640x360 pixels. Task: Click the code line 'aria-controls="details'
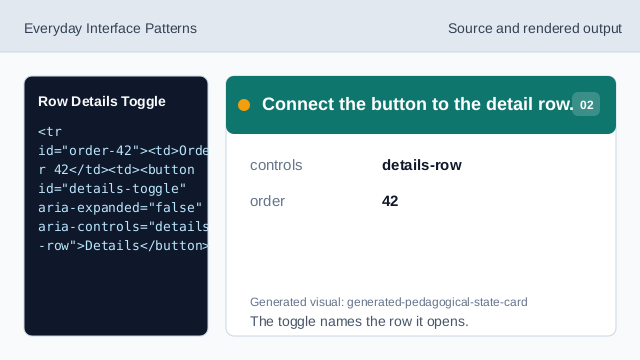tap(123, 227)
